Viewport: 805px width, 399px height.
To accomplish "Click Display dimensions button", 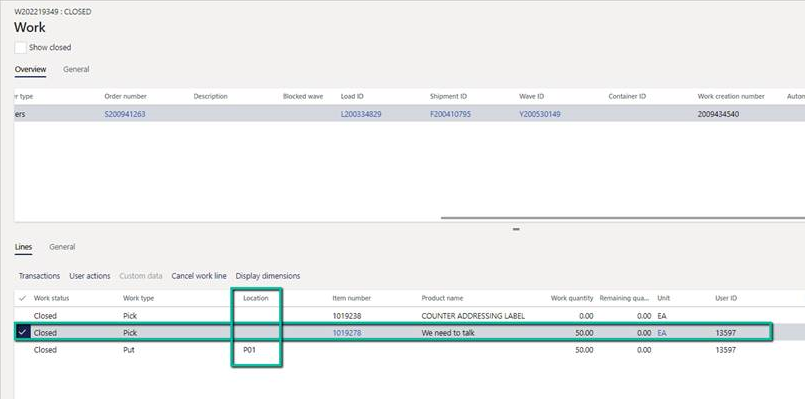I will coord(268,276).
